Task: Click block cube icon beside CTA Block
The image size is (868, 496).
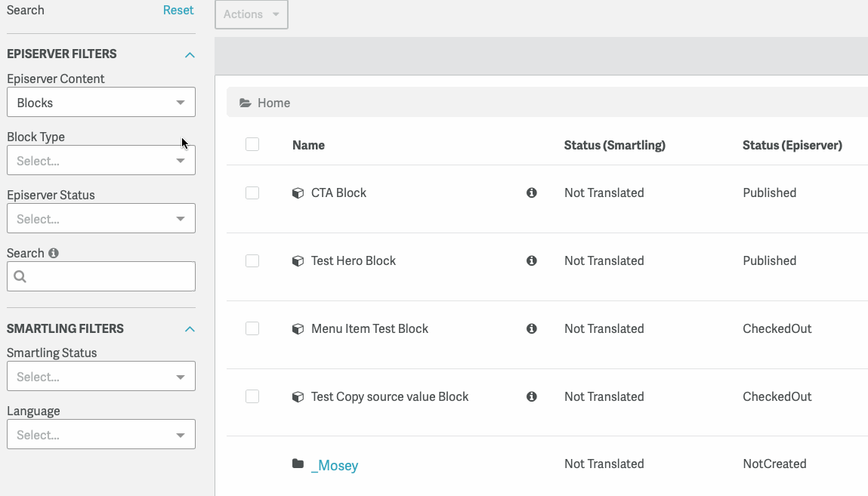Action: coord(298,193)
